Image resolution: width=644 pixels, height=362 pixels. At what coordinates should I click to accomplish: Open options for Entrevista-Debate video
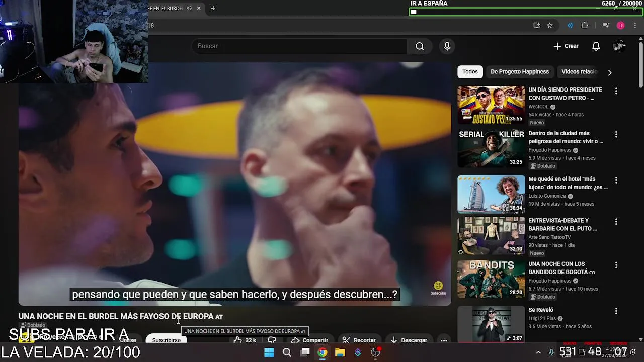click(616, 222)
